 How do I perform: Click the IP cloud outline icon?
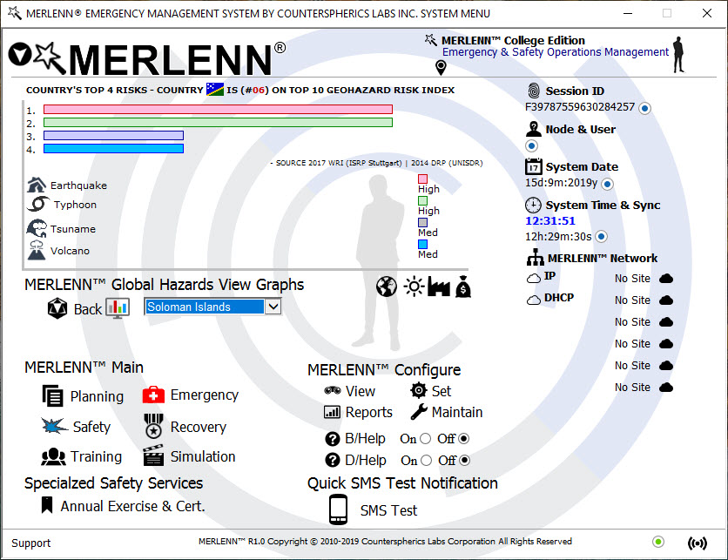tap(534, 278)
